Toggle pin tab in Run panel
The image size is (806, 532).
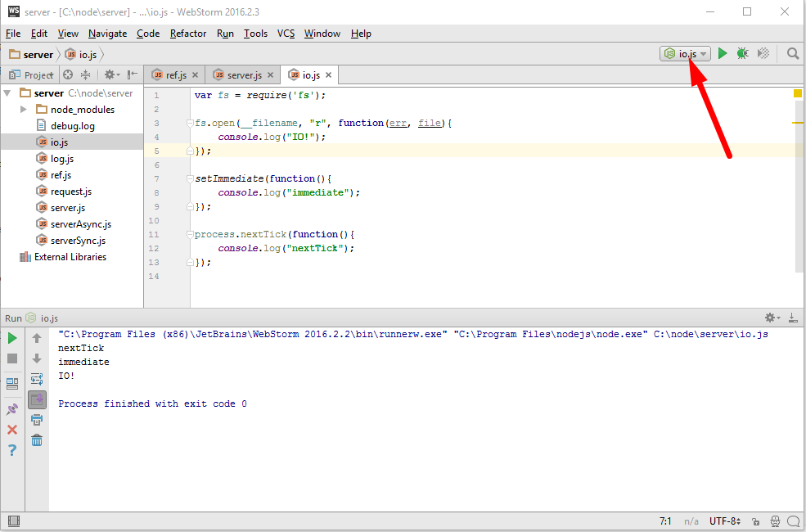pyautogui.click(x=12, y=409)
